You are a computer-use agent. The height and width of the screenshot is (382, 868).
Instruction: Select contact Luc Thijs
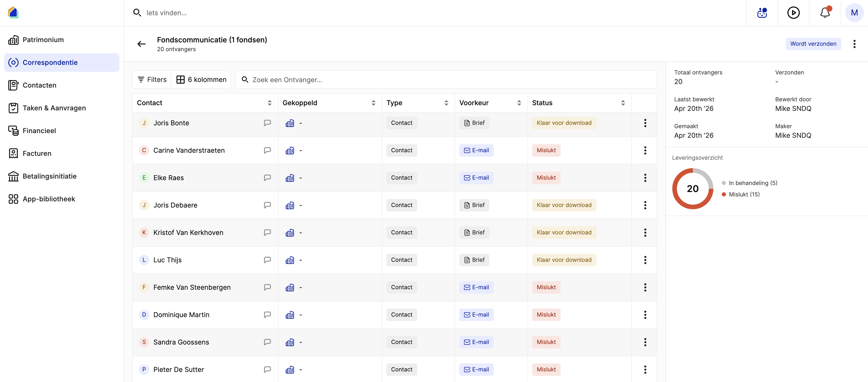pos(167,260)
